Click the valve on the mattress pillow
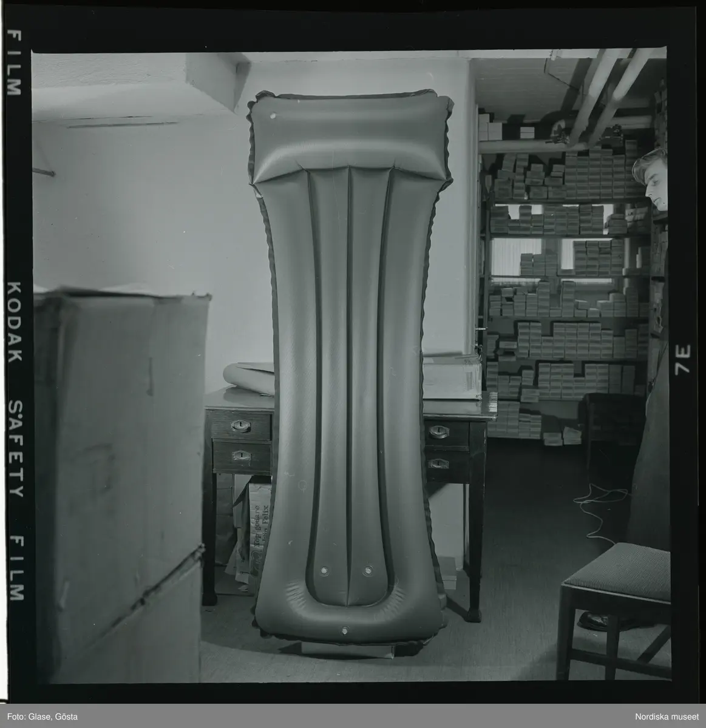The height and width of the screenshot is (728, 706). 271,114
